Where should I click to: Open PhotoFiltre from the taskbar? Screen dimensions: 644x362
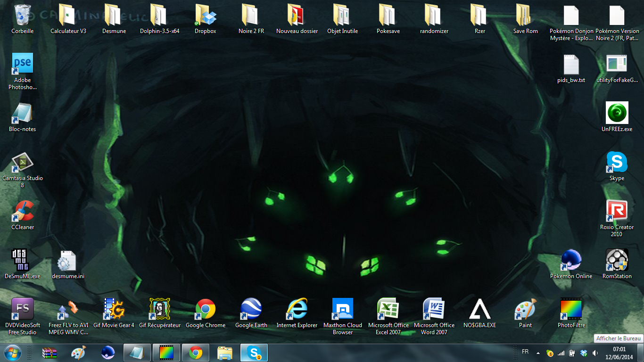(166, 353)
